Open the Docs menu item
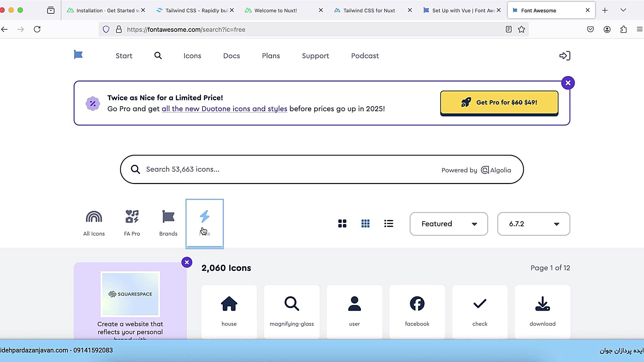 [231, 56]
